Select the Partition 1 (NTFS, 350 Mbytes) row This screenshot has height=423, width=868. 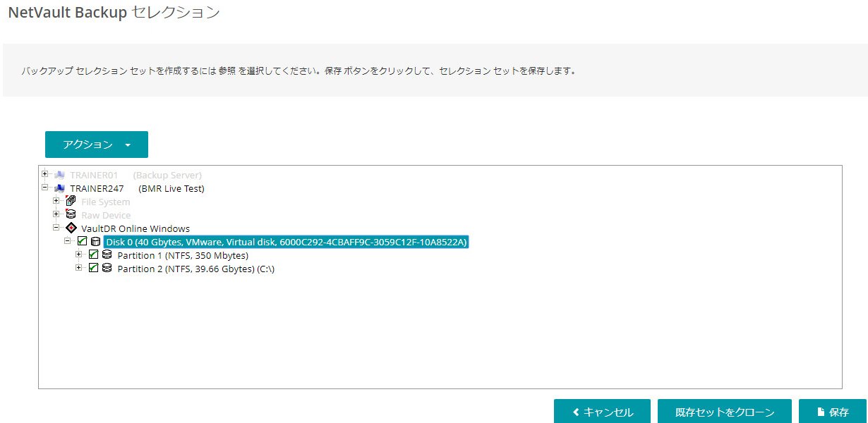(x=183, y=255)
